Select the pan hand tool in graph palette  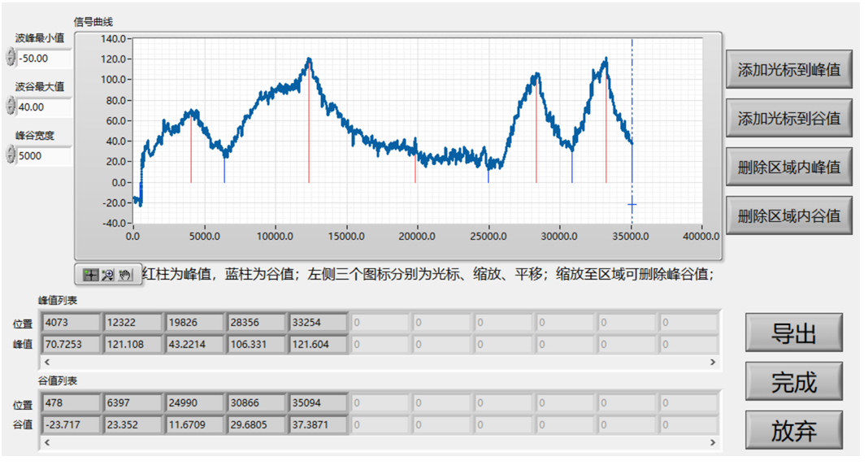124,275
